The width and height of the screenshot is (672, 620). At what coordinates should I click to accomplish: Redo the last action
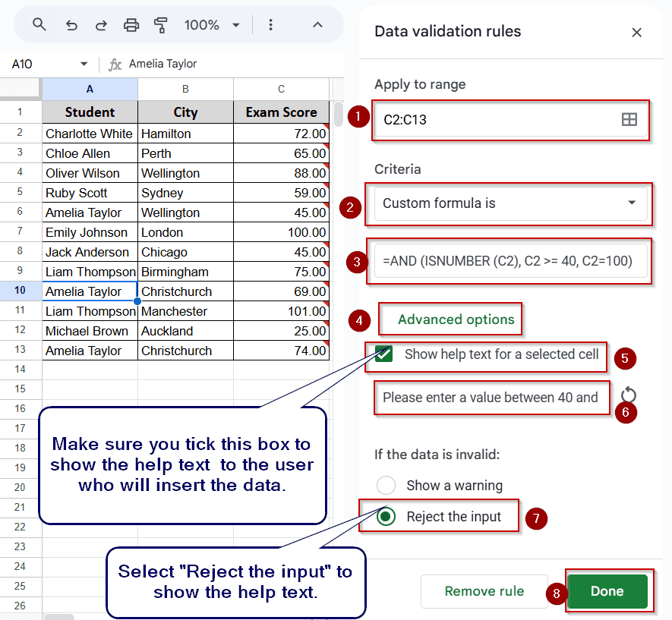coord(101,25)
